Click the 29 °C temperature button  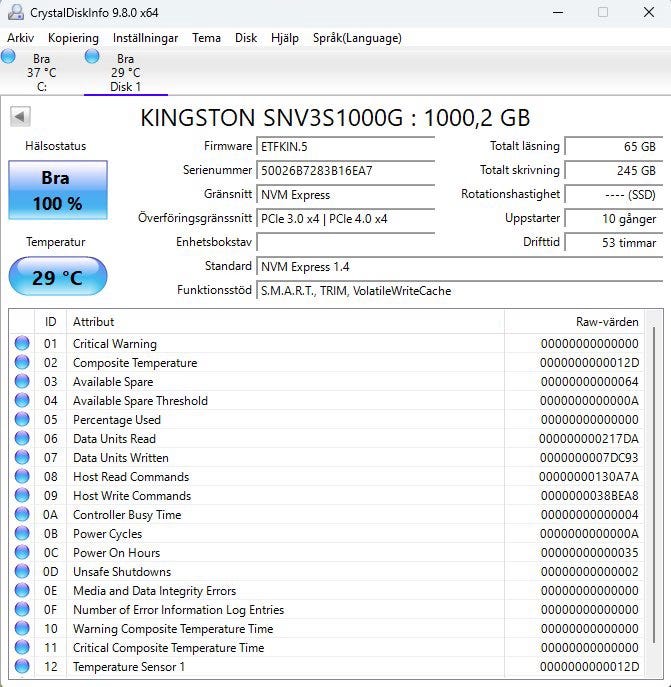coord(57,277)
